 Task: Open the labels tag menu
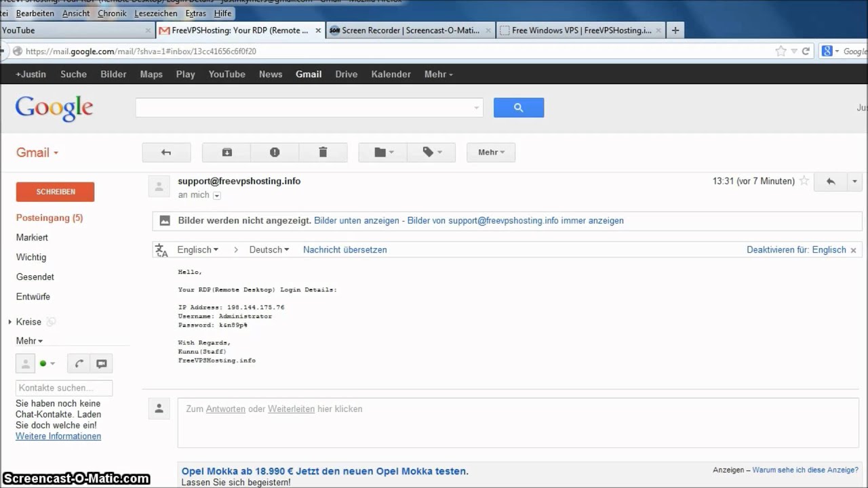(x=431, y=152)
